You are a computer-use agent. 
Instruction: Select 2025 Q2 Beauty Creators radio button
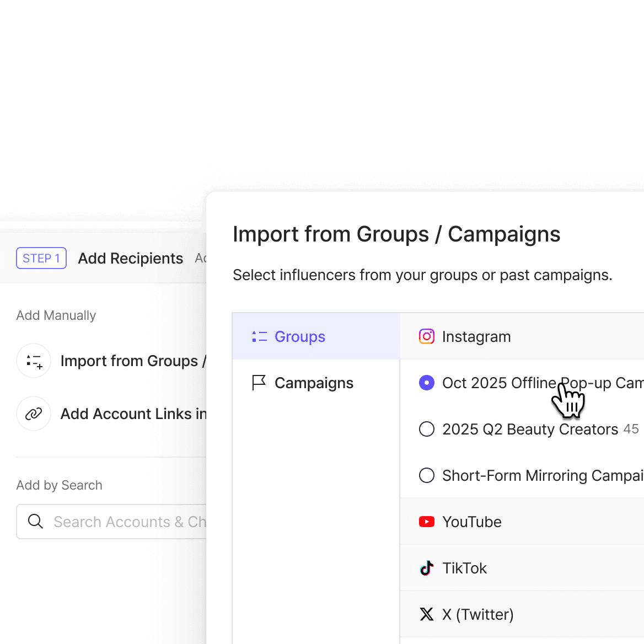coord(427,429)
